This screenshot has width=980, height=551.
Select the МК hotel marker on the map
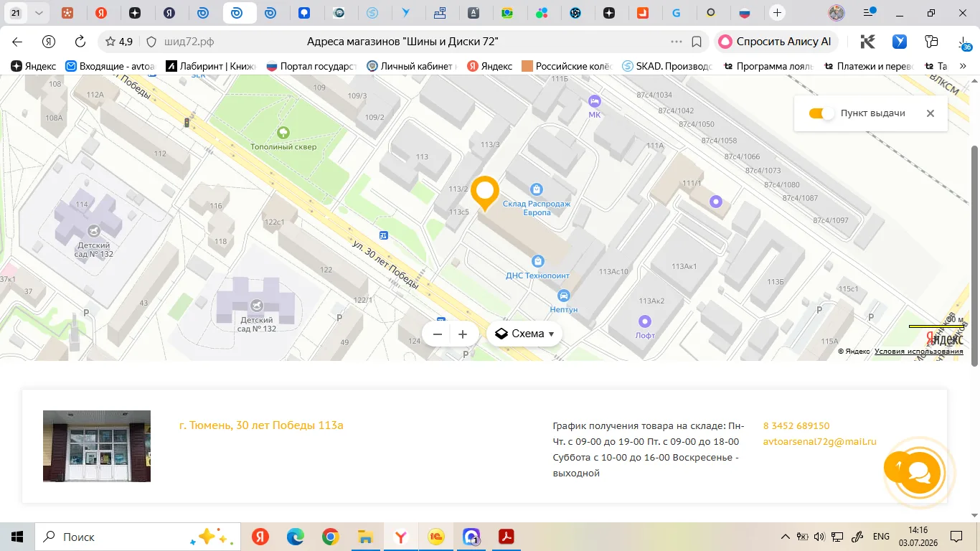pyautogui.click(x=594, y=100)
